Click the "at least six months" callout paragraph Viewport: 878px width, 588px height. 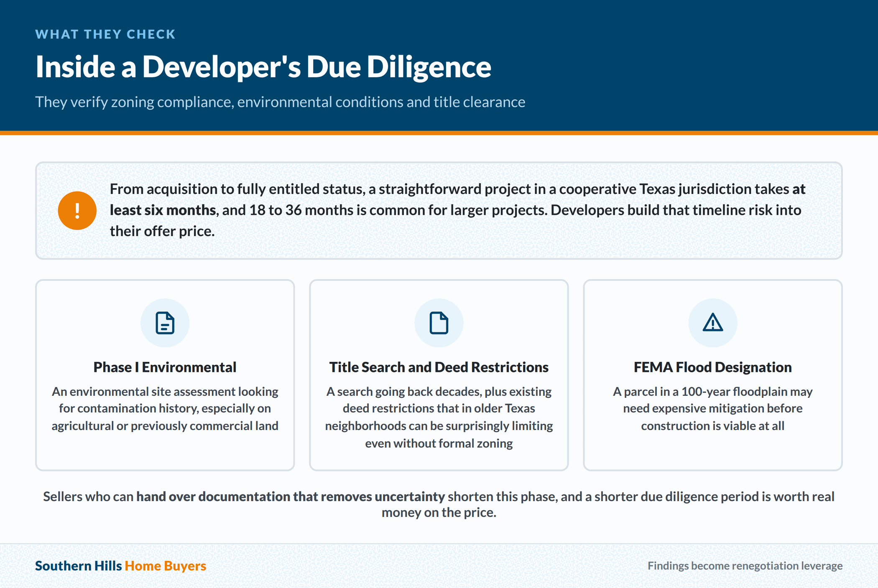(457, 210)
